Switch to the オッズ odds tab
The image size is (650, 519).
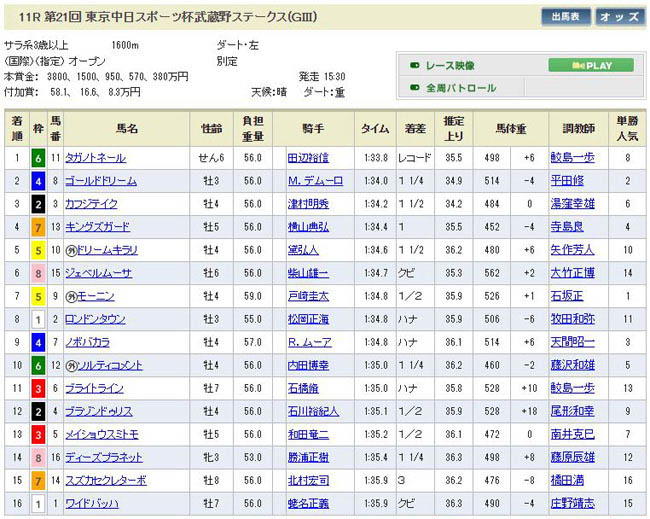coord(621,17)
